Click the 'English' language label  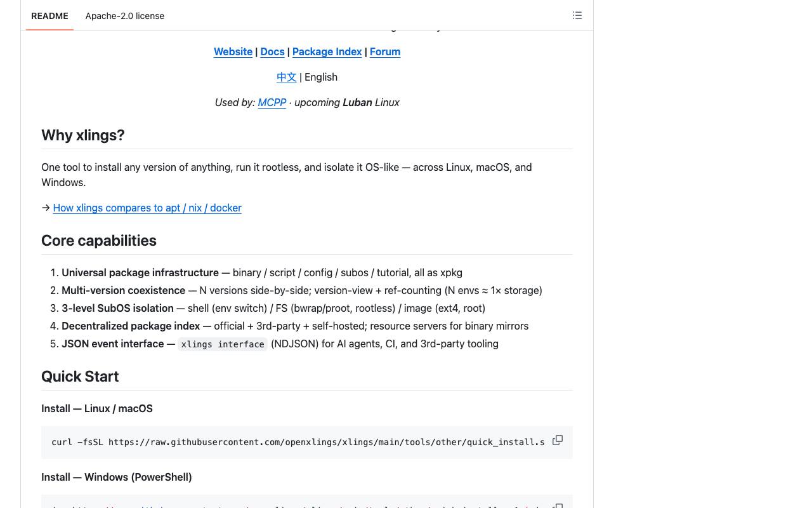pos(321,77)
